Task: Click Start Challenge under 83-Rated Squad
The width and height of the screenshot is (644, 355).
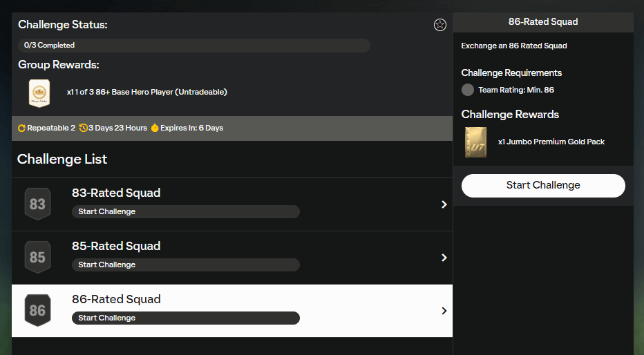Action: point(185,211)
